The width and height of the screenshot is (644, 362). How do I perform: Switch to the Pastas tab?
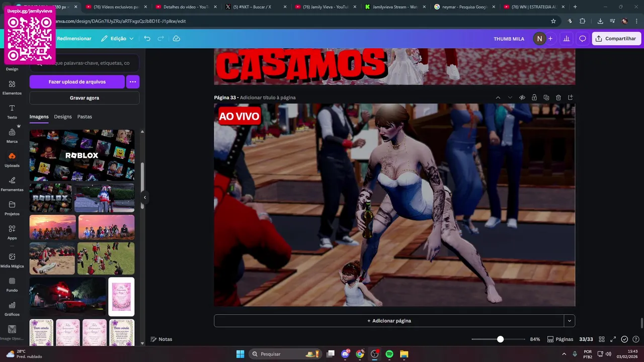click(x=85, y=117)
